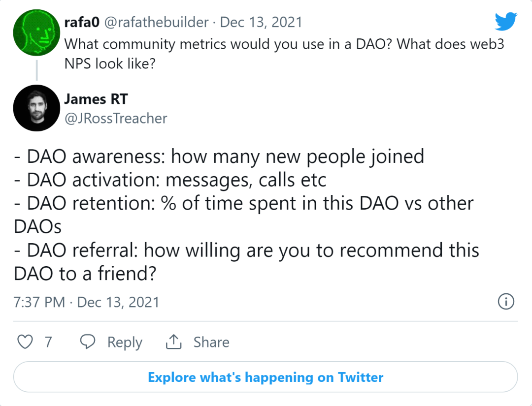Open the @JRossTreacher handle link
This screenshot has width=532, height=406.
pos(116,118)
